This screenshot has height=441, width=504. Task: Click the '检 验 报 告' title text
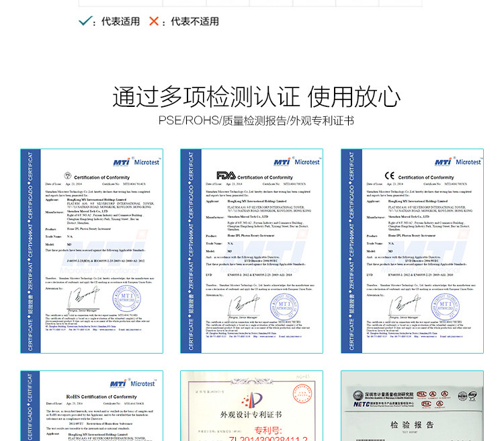(412, 425)
